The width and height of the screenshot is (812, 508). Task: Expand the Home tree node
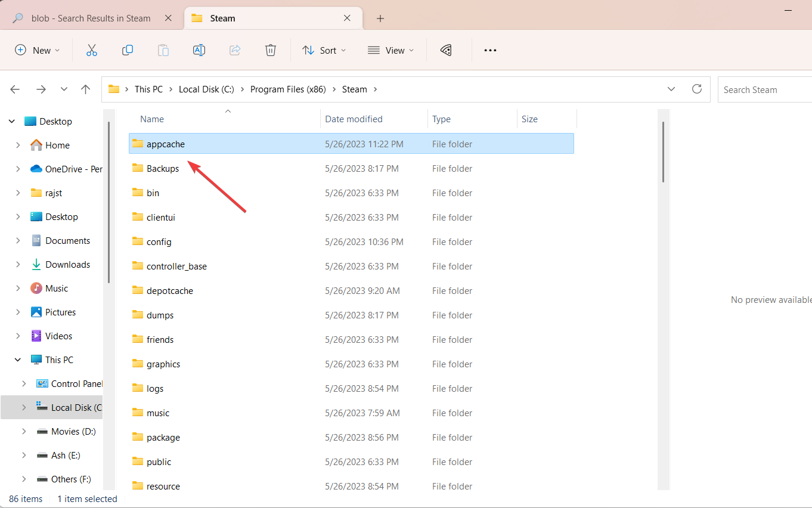[x=18, y=145]
